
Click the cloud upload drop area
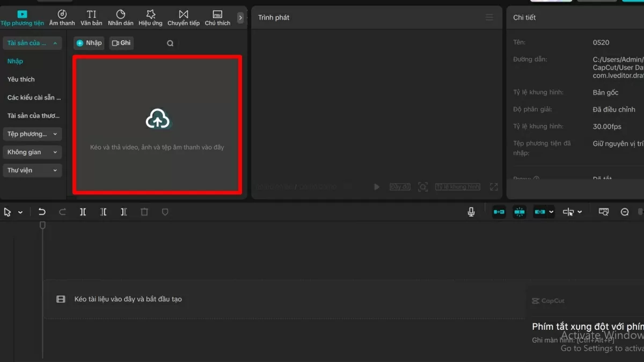pyautogui.click(x=157, y=125)
